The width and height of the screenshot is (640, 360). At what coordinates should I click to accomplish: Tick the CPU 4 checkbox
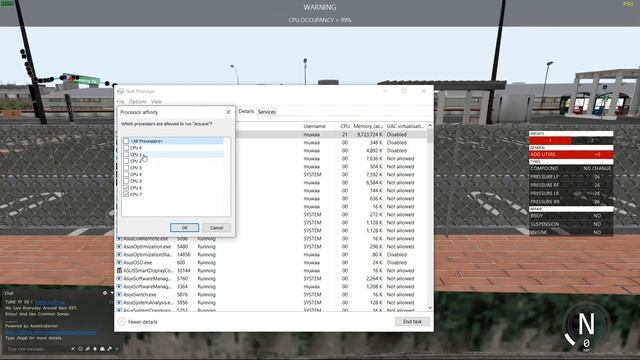126,174
